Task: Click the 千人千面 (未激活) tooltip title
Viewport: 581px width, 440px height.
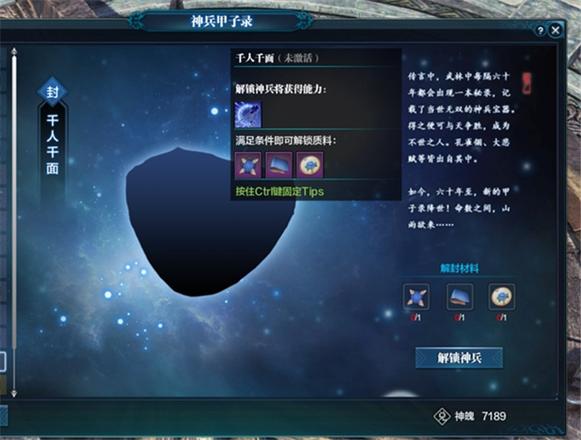Action: pyautogui.click(x=277, y=58)
